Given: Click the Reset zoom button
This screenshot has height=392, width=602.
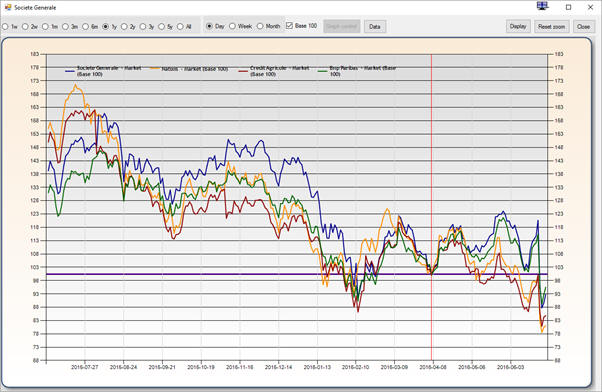Looking at the screenshot, I should (x=551, y=26).
